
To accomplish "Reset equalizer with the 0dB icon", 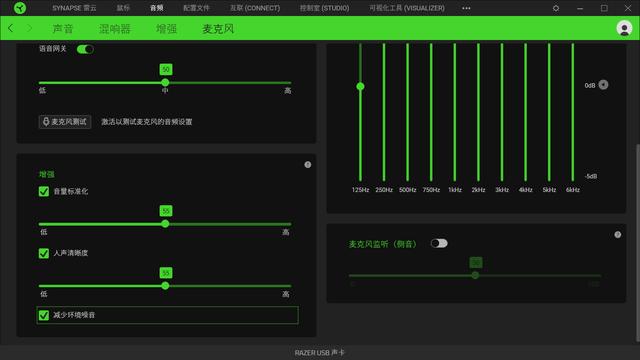I will click(603, 84).
